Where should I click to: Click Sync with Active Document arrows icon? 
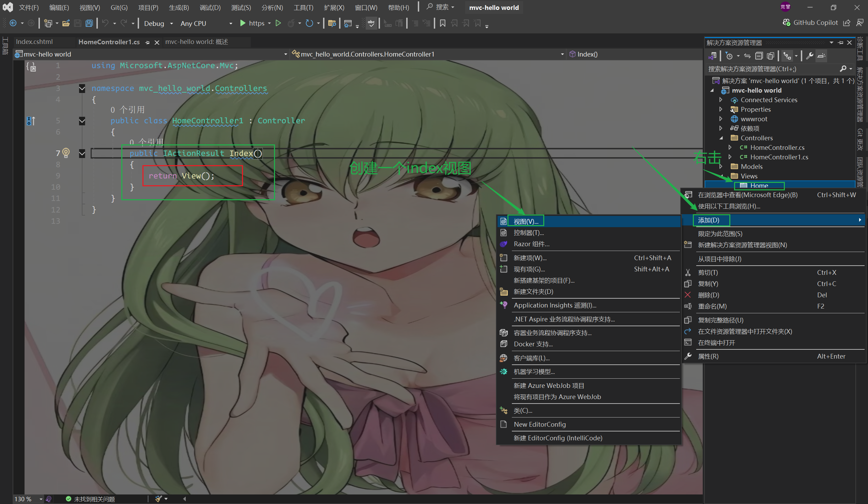(x=747, y=56)
